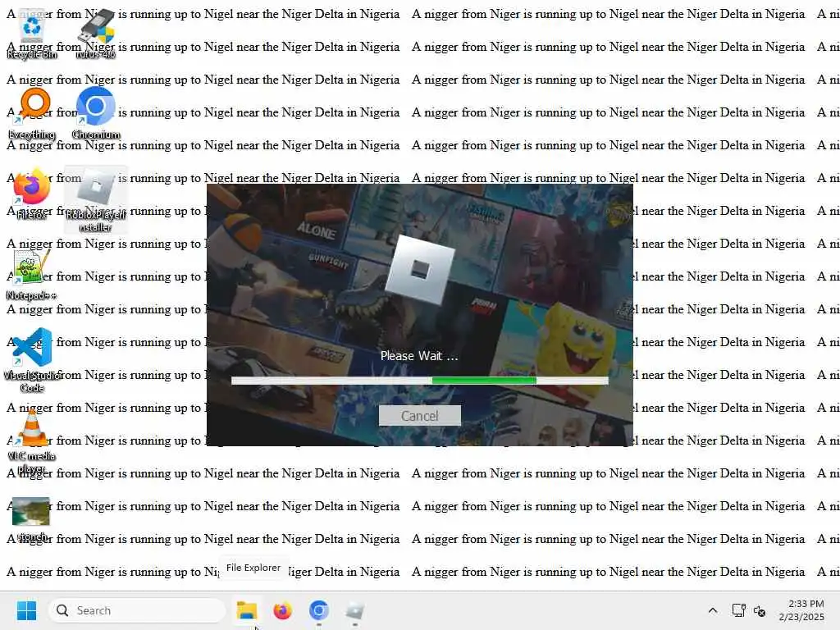Image resolution: width=840 pixels, height=630 pixels.
Task: Switch to the Roblox installer taskbar icon
Action: (354, 610)
